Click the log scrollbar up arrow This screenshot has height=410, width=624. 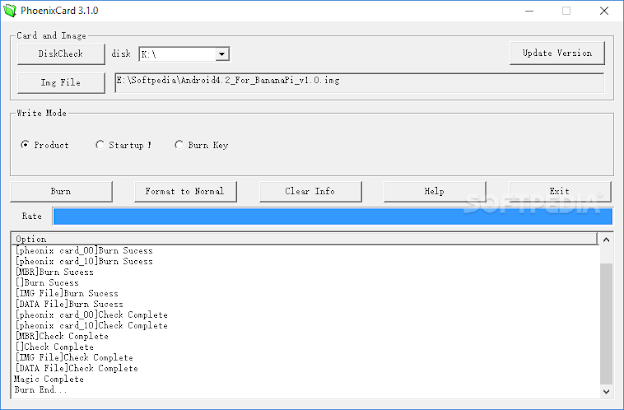click(x=606, y=240)
